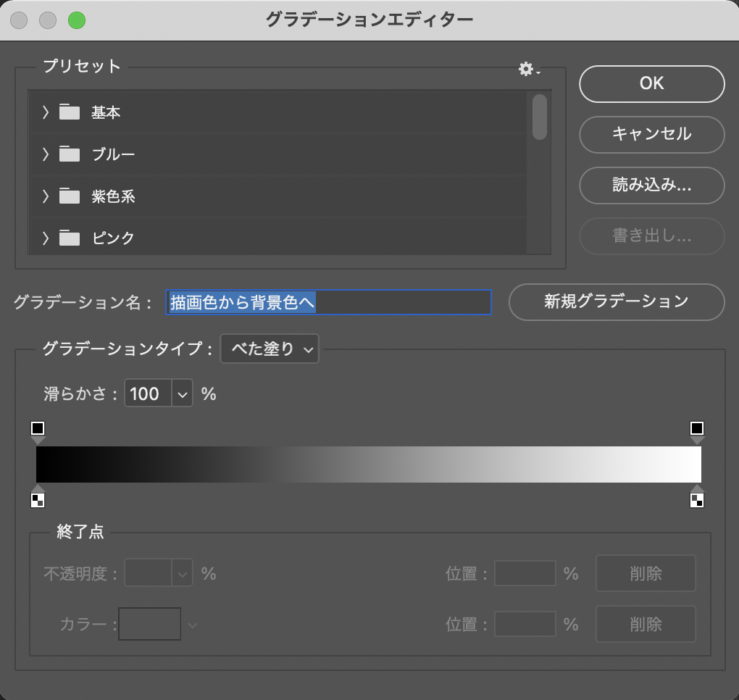Select the right color stop below gradient
Viewport: 739px width, 700px height.
[x=697, y=499]
